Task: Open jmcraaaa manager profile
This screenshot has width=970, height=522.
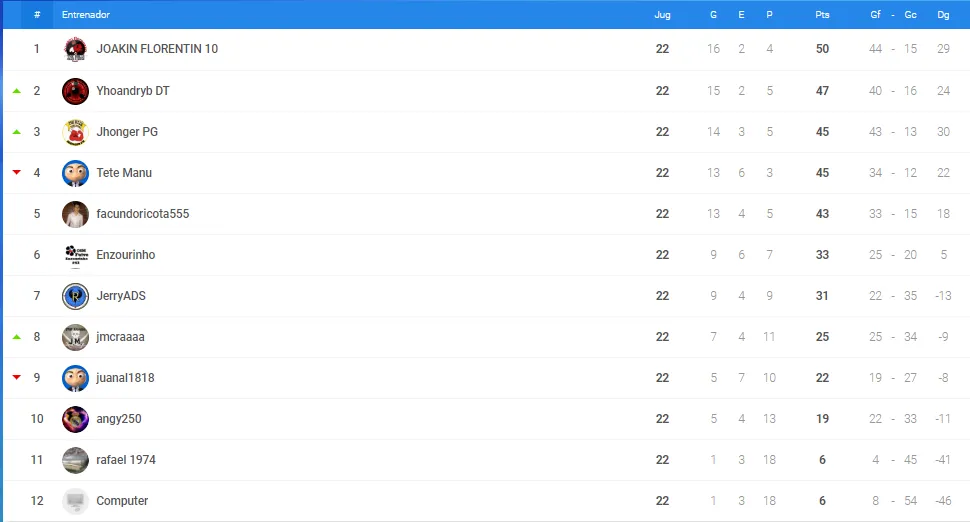Action: (120, 337)
